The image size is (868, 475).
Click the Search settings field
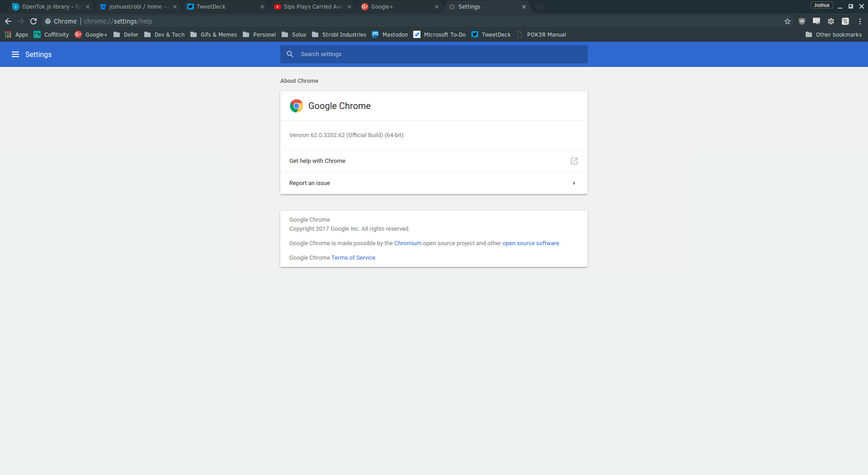(434, 54)
